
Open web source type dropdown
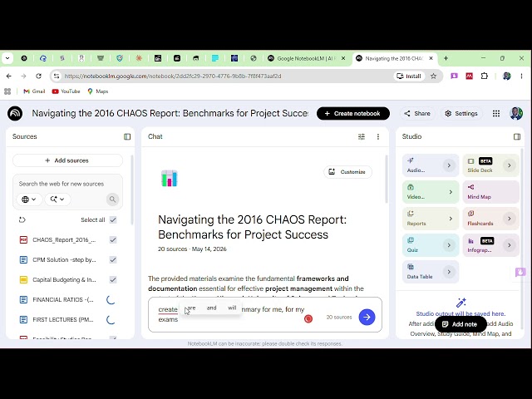pyautogui.click(x=29, y=199)
